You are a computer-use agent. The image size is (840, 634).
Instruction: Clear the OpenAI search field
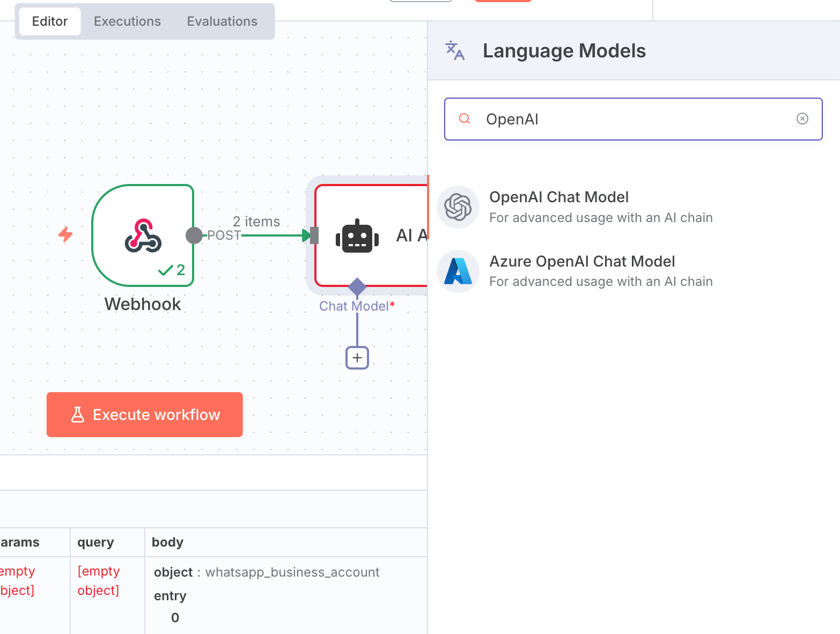pyautogui.click(x=802, y=119)
